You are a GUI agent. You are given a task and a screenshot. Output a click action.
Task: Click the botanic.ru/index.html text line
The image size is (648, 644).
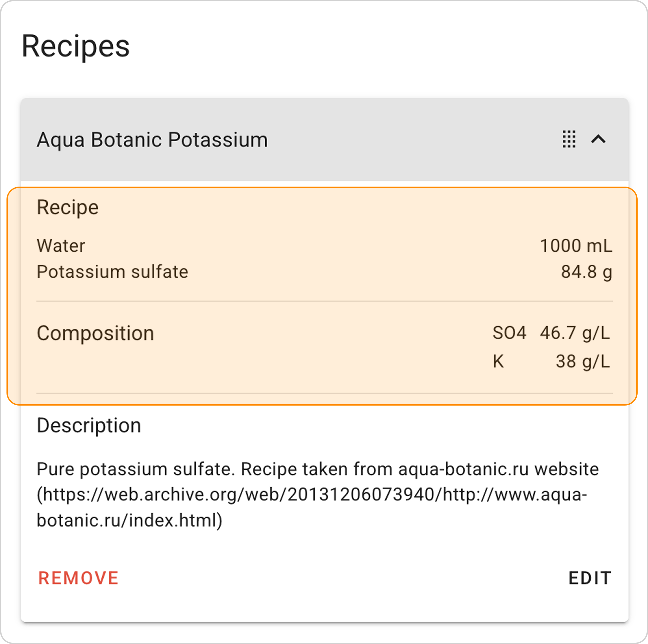pyautogui.click(x=129, y=521)
